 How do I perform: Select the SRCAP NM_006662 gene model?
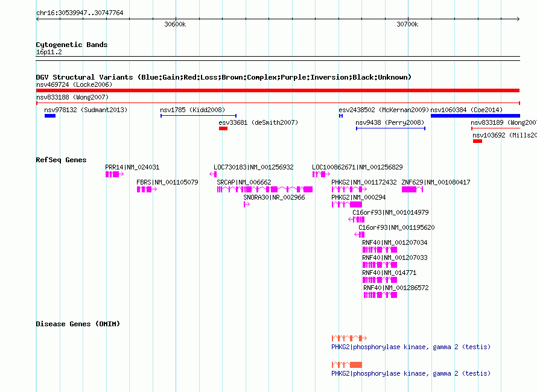pos(265,189)
